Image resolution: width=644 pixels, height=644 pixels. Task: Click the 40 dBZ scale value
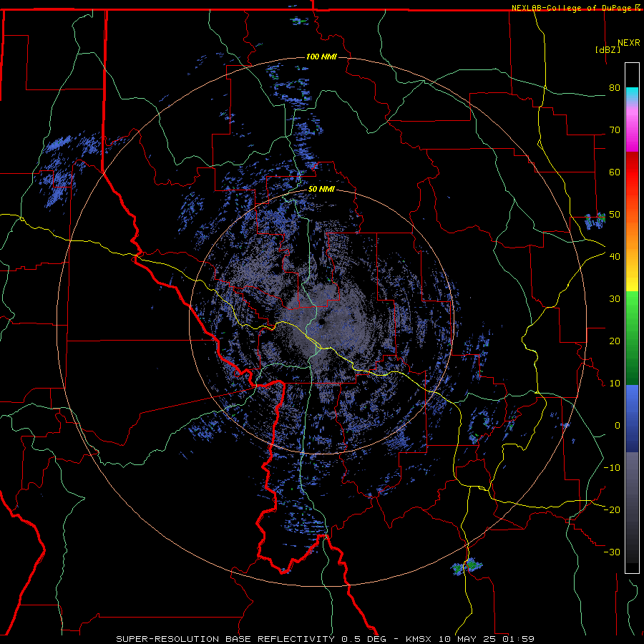tap(615, 257)
